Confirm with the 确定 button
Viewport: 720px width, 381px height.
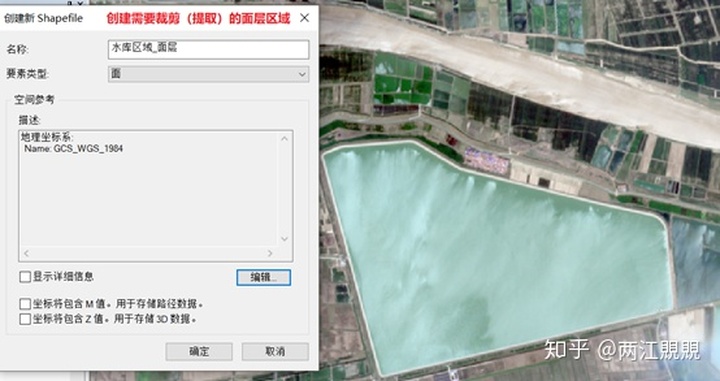pyautogui.click(x=199, y=352)
